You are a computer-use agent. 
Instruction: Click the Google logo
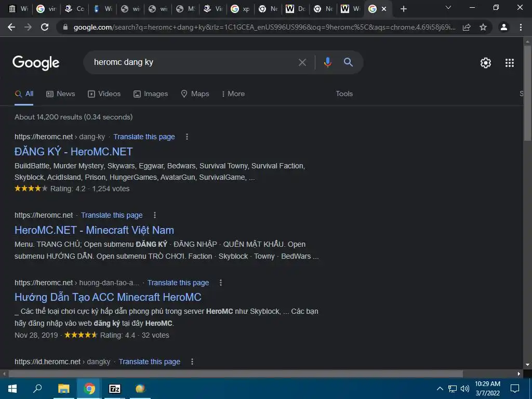pos(36,63)
